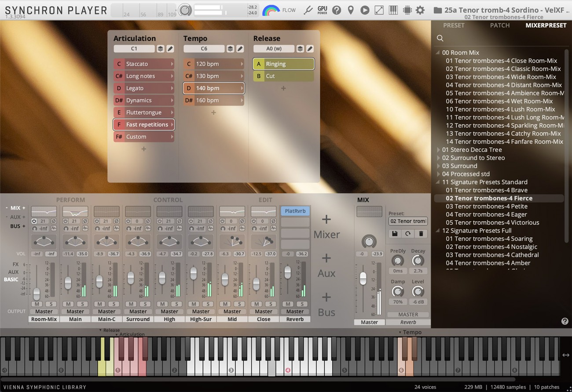Switch to PRESET tab
This screenshot has height=392, width=572.
point(454,25)
